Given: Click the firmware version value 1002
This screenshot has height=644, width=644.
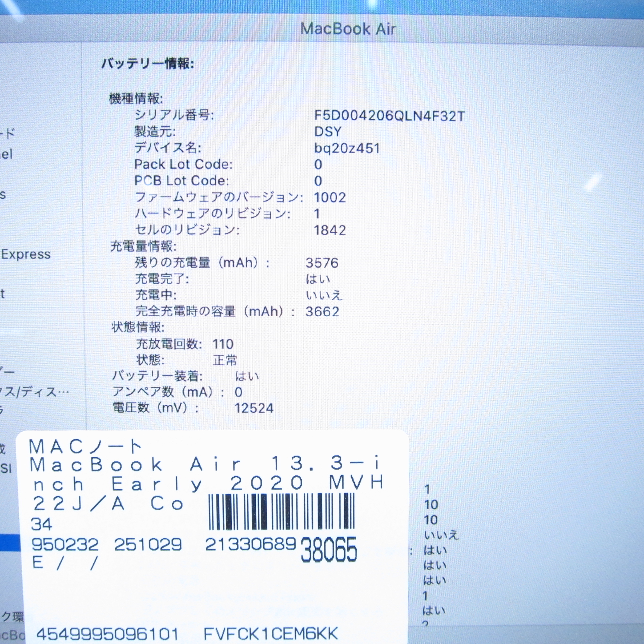Looking at the screenshot, I should [330, 197].
